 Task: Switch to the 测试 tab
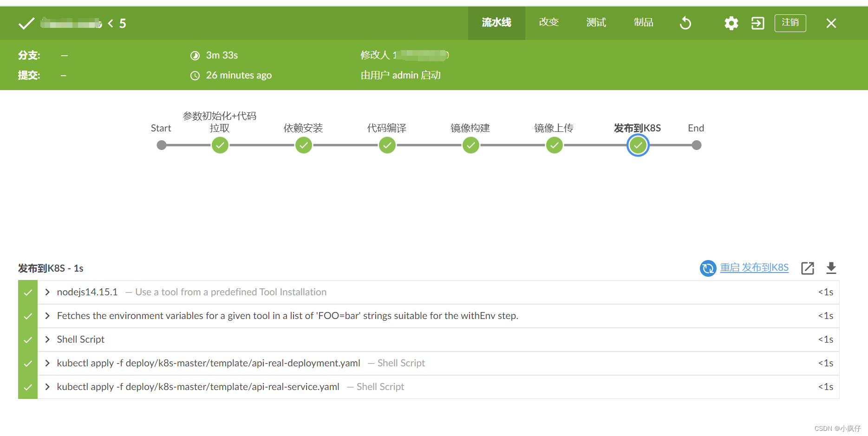[596, 23]
